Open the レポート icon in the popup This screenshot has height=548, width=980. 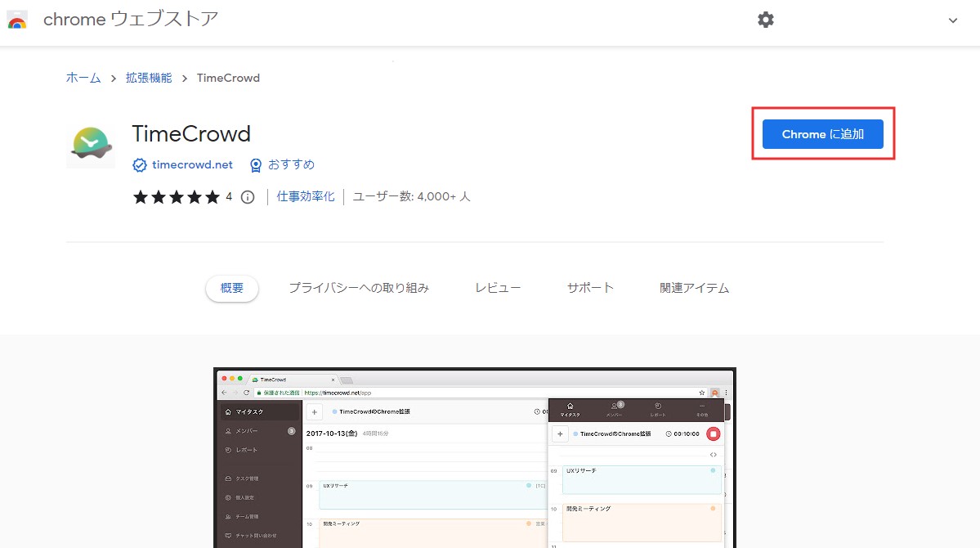coord(659,406)
